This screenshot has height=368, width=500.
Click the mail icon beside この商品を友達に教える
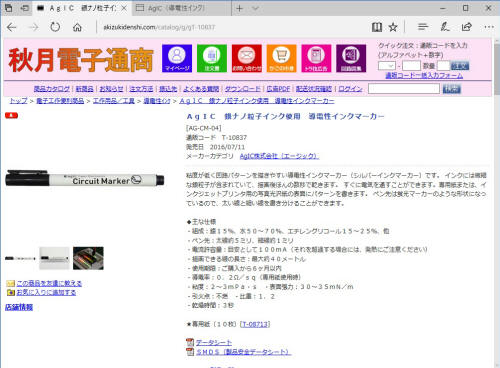click(x=11, y=283)
